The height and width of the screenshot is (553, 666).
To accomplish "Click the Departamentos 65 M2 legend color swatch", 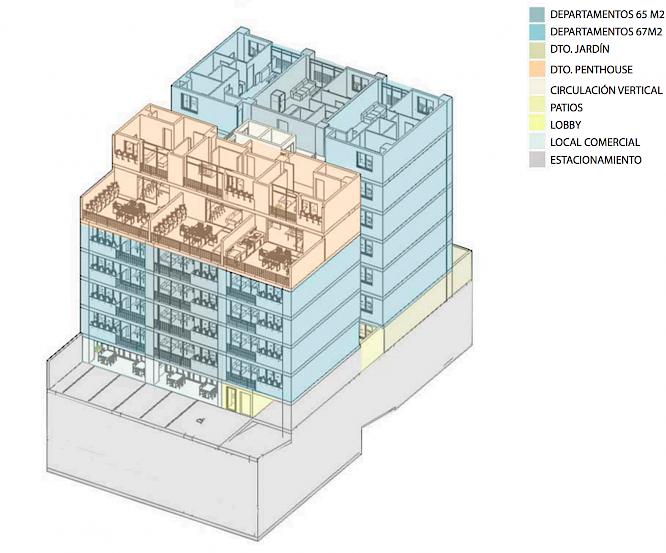I will [537, 15].
